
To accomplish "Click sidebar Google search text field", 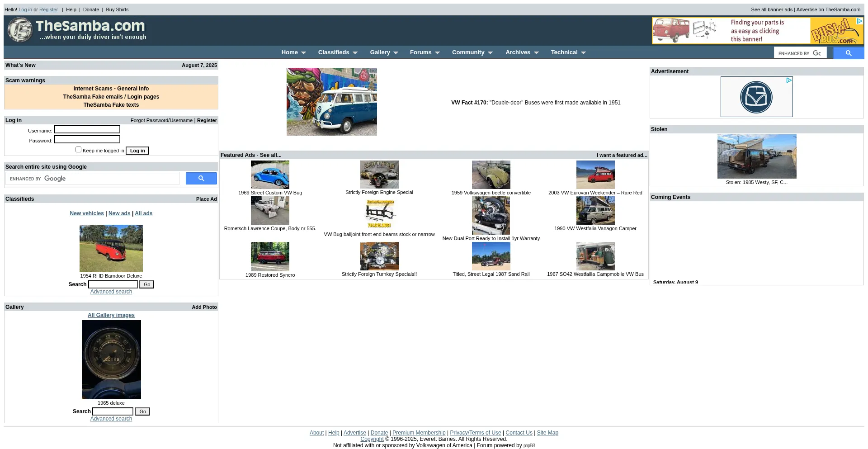I will tap(93, 179).
